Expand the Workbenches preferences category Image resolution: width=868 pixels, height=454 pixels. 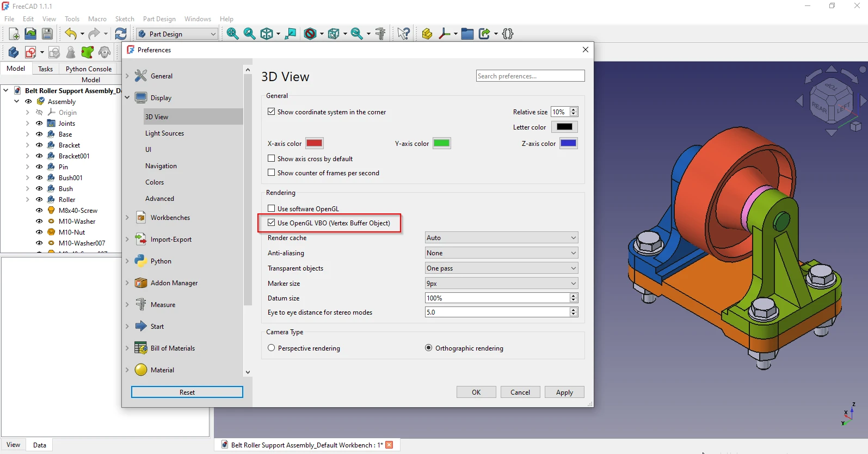point(127,218)
